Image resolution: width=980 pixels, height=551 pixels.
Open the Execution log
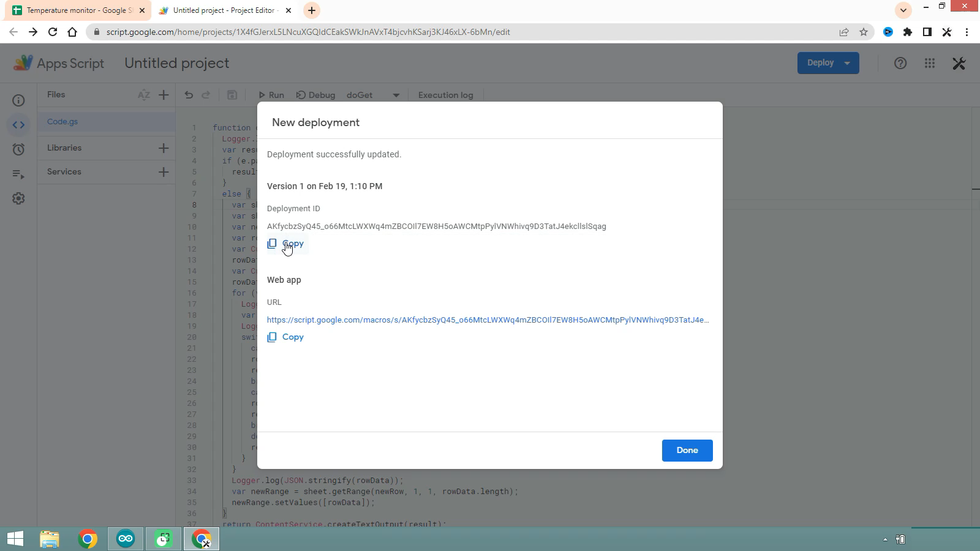click(446, 95)
